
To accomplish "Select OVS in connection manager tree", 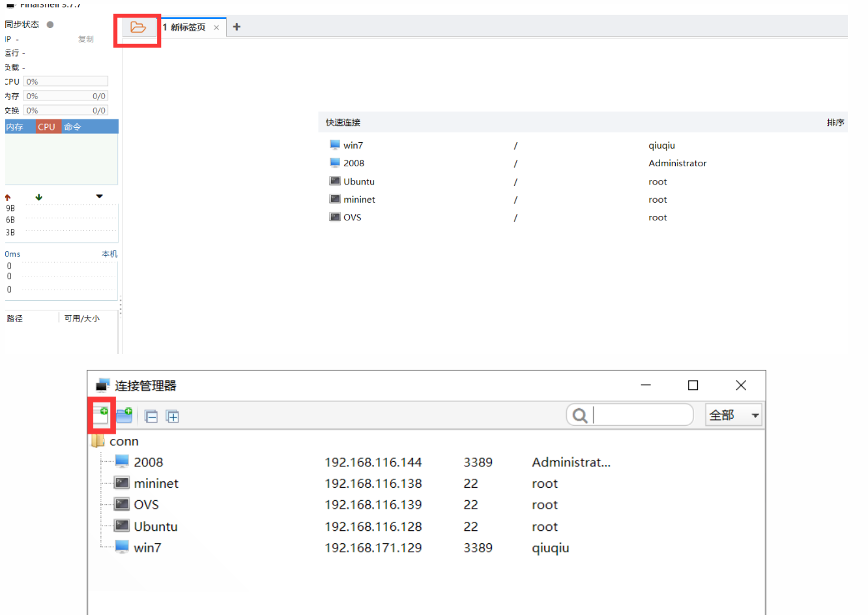I will click(x=147, y=505).
